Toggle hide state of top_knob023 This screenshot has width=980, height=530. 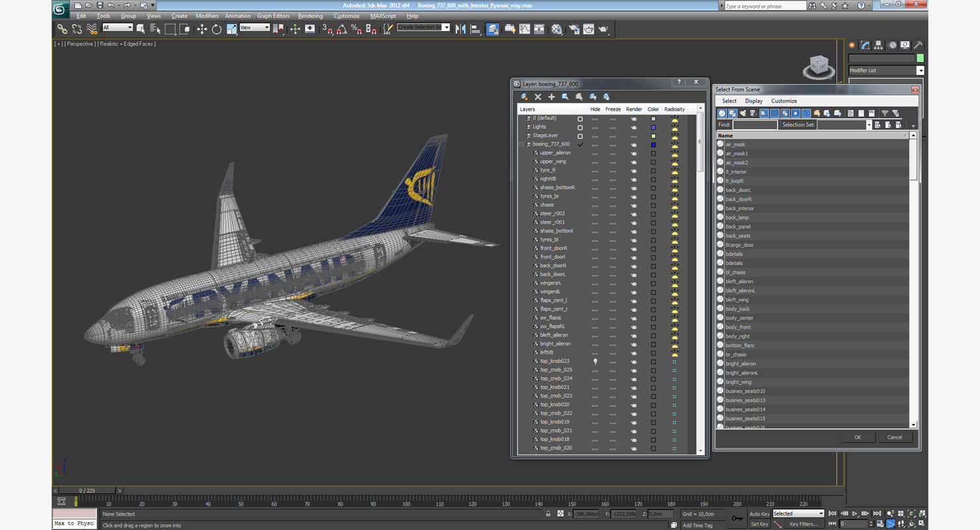click(x=595, y=362)
